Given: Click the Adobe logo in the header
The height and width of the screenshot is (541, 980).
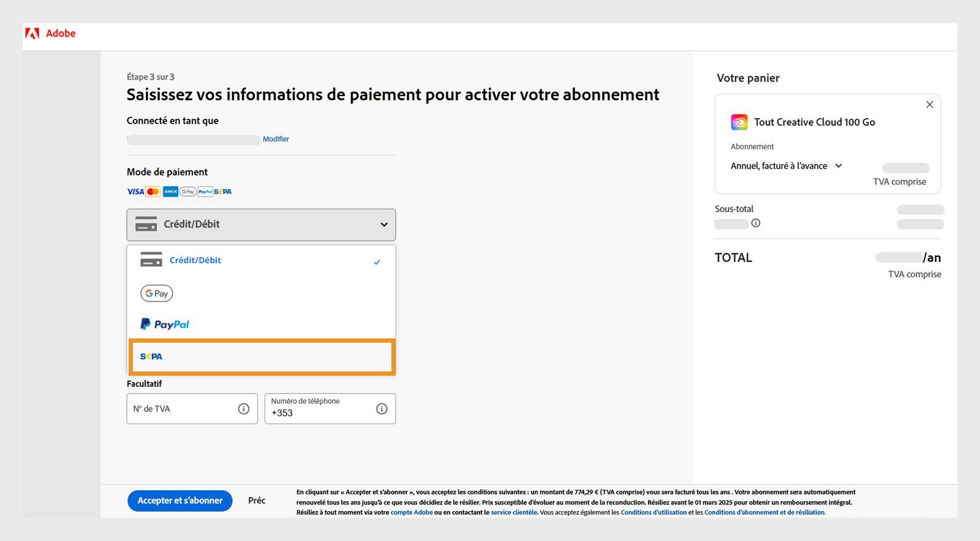Looking at the screenshot, I should coord(50,33).
